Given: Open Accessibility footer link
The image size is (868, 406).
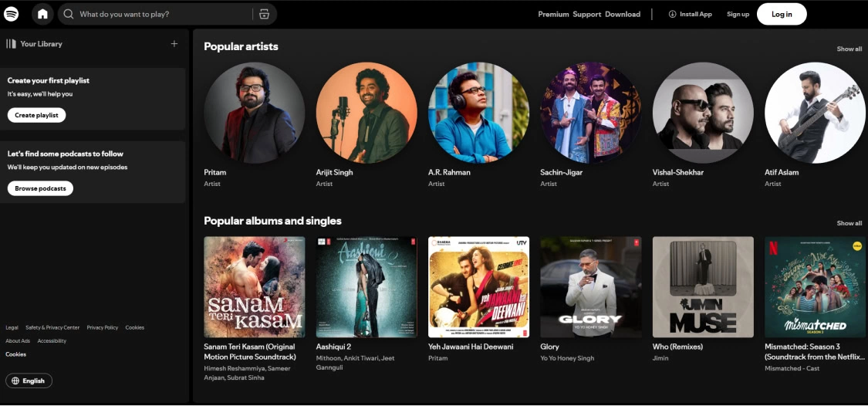Looking at the screenshot, I should pos(52,341).
